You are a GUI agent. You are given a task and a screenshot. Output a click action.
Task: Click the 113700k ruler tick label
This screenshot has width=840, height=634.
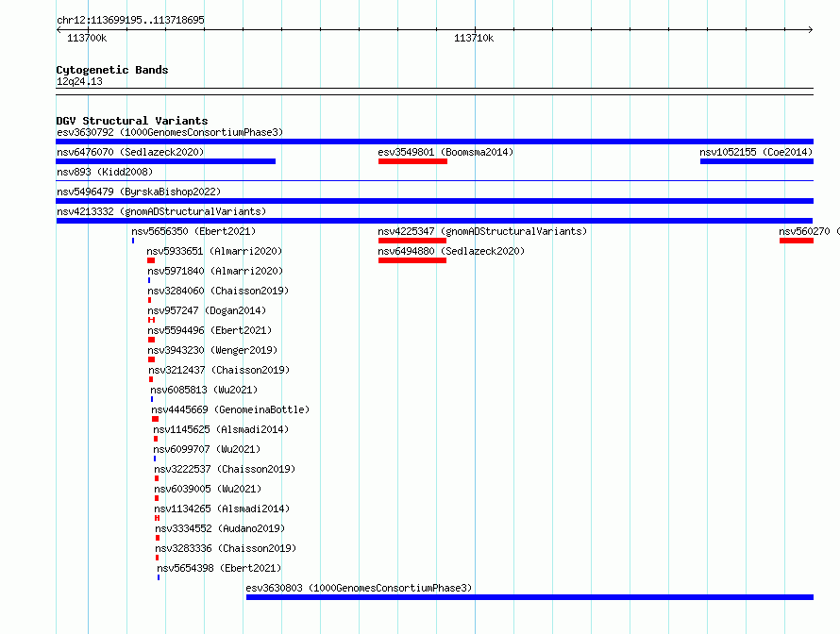pyautogui.click(x=87, y=38)
